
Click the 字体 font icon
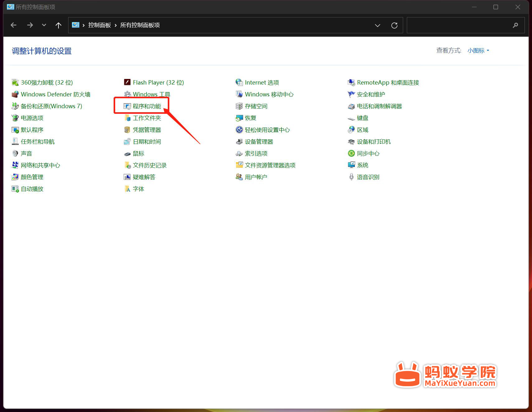click(127, 189)
